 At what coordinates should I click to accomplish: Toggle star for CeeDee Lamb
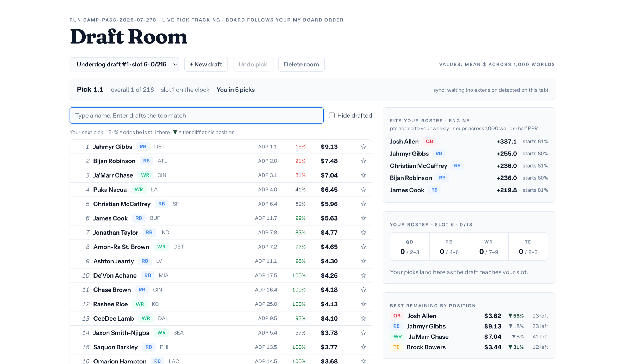(x=363, y=318)
